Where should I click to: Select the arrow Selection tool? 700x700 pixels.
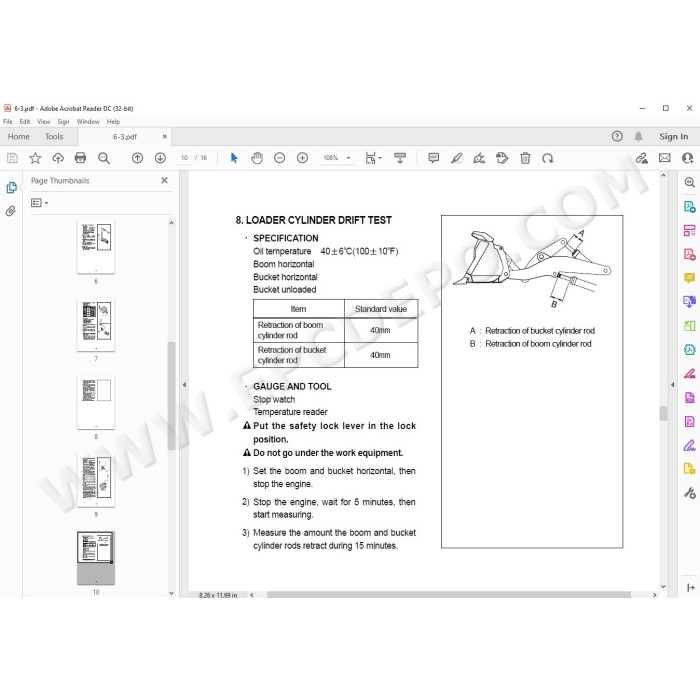tap(234, 158)
